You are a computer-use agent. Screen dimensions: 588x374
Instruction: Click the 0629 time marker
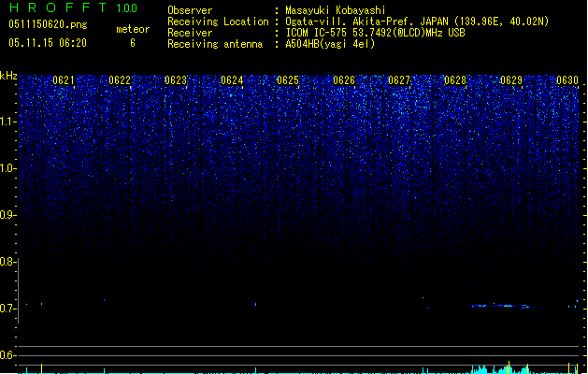[511, 80]
